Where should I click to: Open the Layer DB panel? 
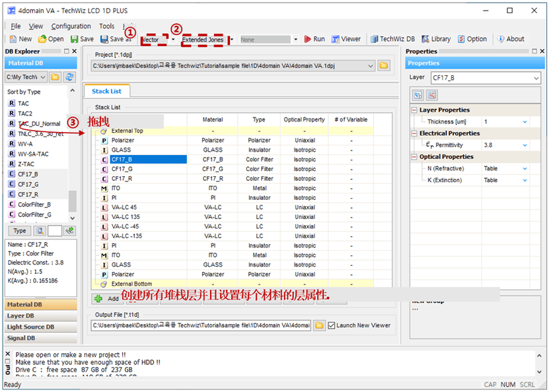[x=40, y=315]
